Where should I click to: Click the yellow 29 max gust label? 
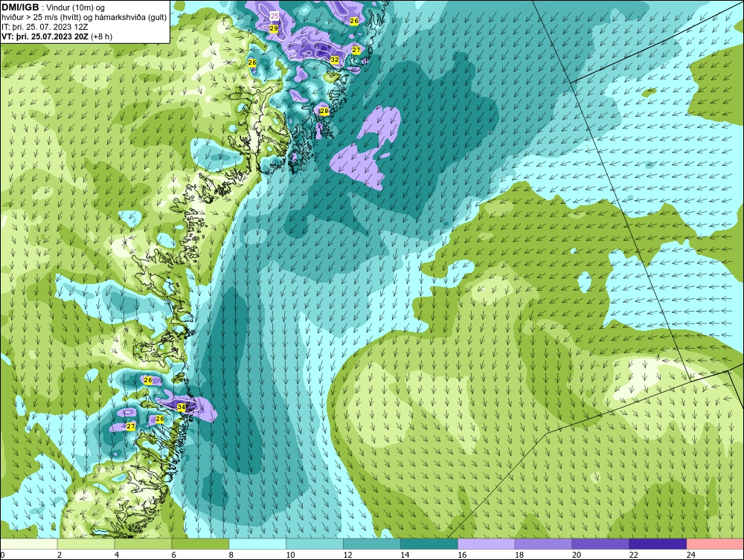[x=274, y=28]
